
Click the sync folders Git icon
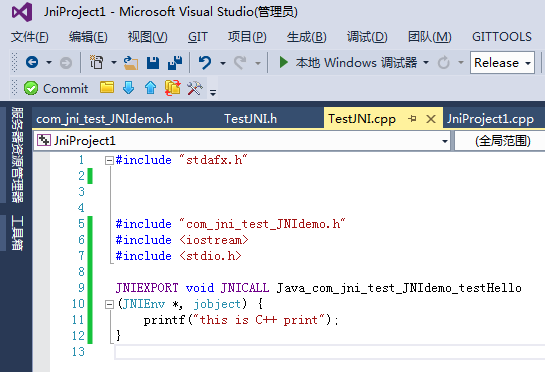tap(173, 88)
